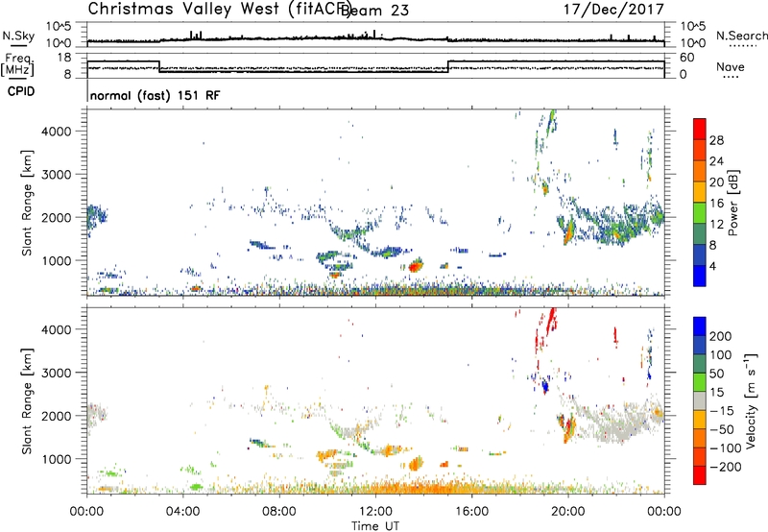Click the 'Slant Range [km]' label of the velocity panel
This screenshot has width=768, height=532.
(27, 401)
